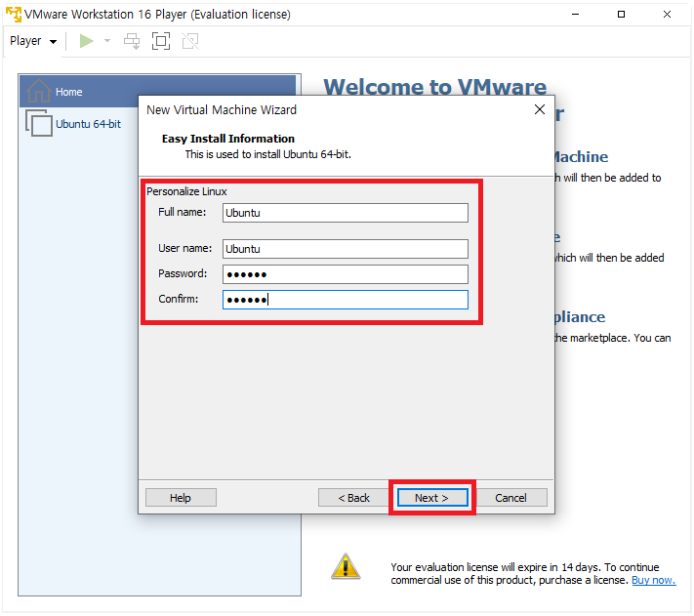
Task: Click the Help button in wizard
Action: [x=181, y=498]
